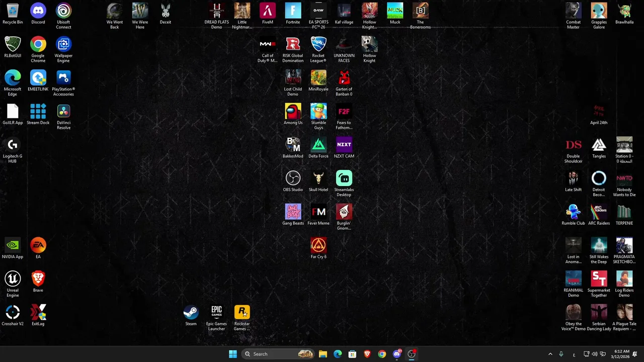Select DREAD FLATS Demo icon
The height and width of the screenshot is (362, 644).
tap(216, 16)
